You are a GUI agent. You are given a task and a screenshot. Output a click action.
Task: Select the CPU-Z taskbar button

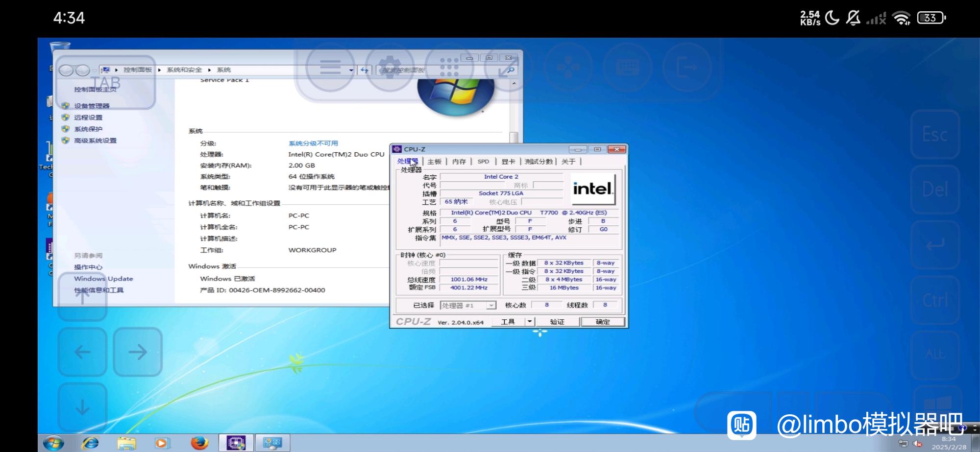point(236,443)
